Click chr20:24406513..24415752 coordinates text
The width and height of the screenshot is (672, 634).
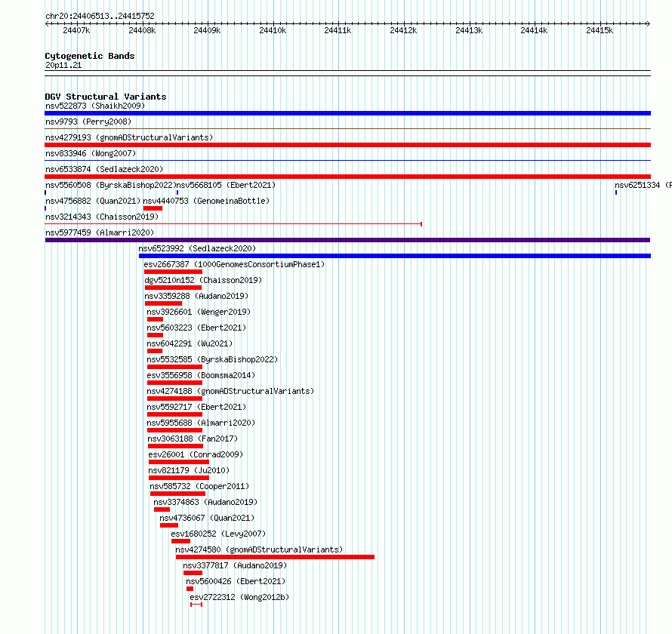[x=100, y=16]
